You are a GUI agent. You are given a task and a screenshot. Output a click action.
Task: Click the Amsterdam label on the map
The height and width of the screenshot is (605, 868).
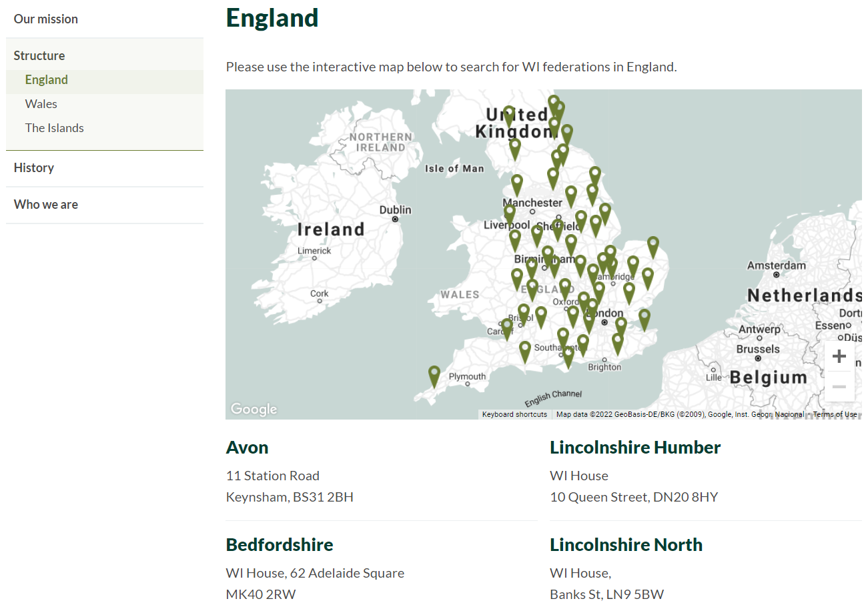tap(777, 265)
